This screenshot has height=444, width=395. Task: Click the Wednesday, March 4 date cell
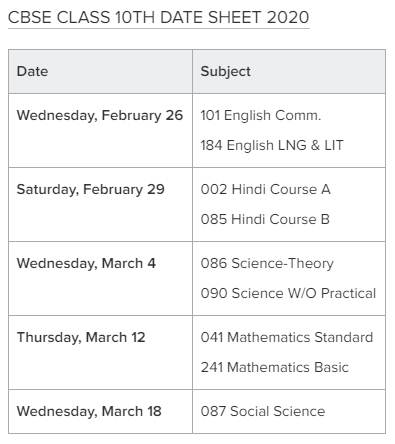tap(100, 279)
